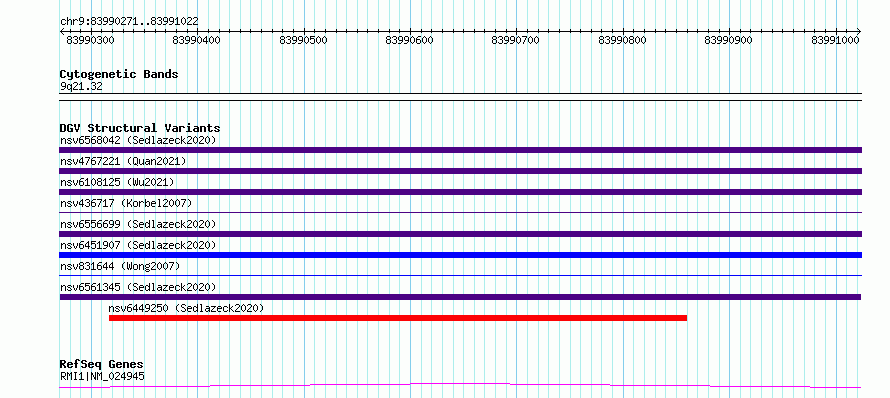Open variant label nsv6561345 (Sedlazeck2020)
The height and width of the screenshot is (398, 890).
pyautogui.click(x=138, y=287)
